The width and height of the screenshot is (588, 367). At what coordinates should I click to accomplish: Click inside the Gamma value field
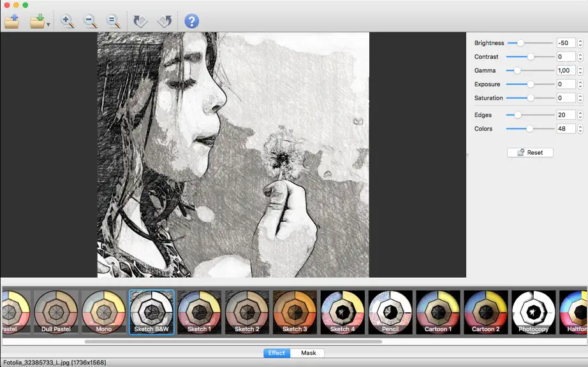[x=566, y=70]
